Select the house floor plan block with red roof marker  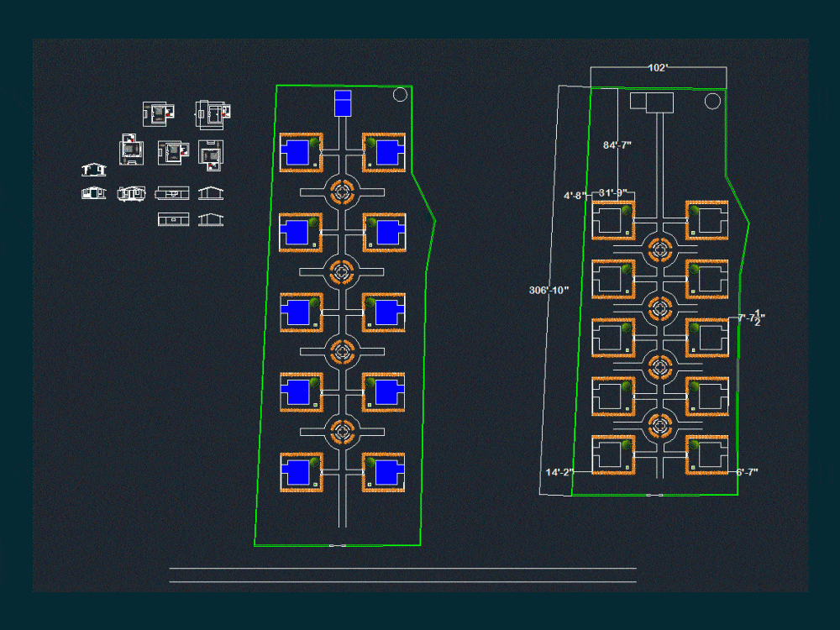[x=156, y=113]
